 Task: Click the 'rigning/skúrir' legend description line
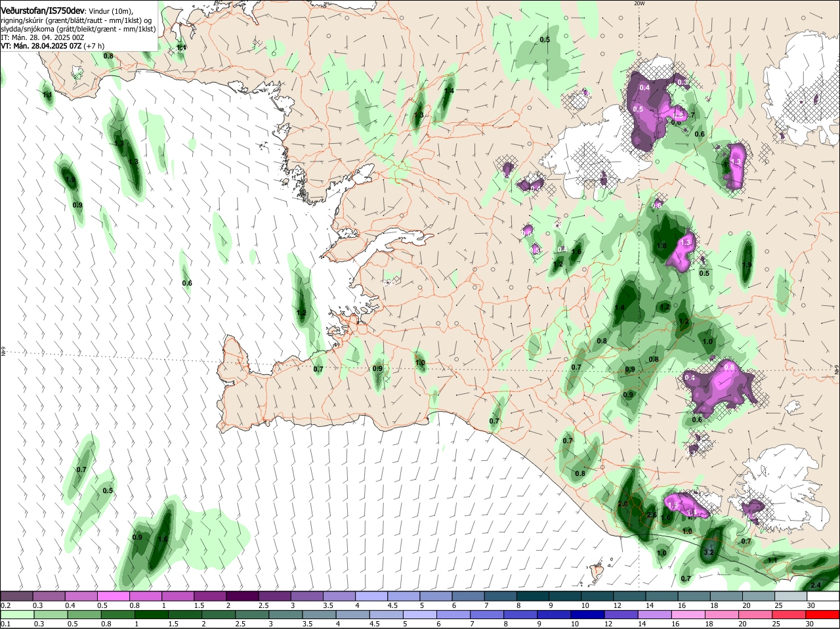point(76,20)
